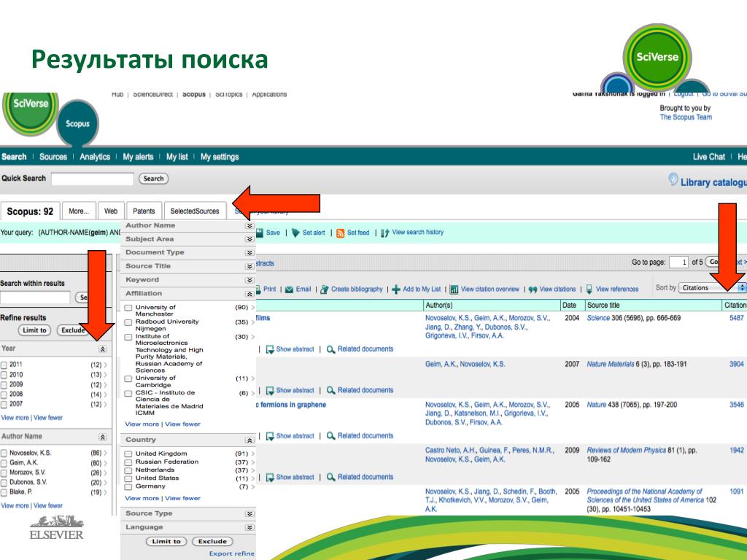Expand the Language refine section

tap(249, 528)
